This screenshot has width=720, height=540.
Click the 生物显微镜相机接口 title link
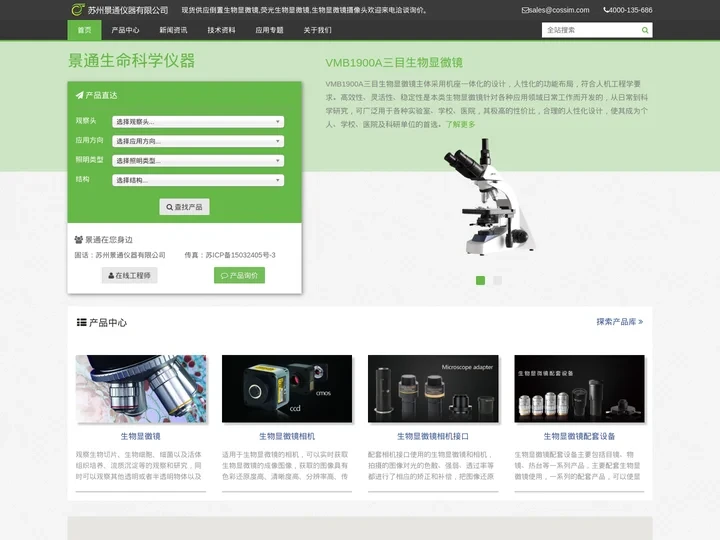pyautogui.click(x=433, y=436)
